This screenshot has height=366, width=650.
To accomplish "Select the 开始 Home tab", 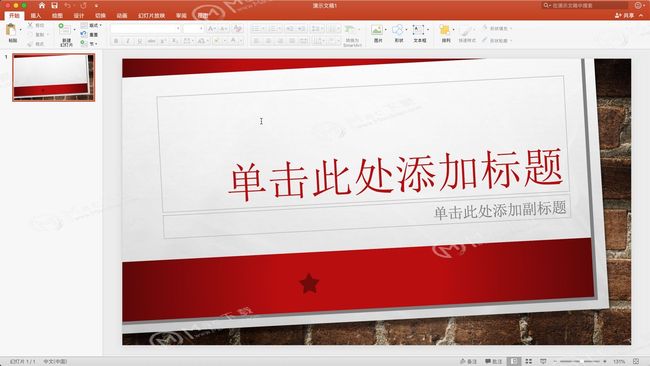I will (15, 15).
